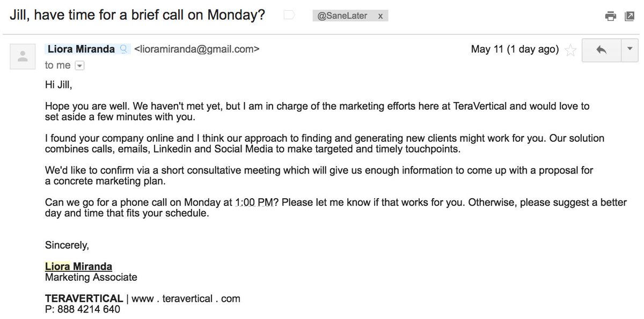Star this message from Liora Miranda
This screenshot has height=319, width=644.
pyautogui.click(x=571, y=50)
